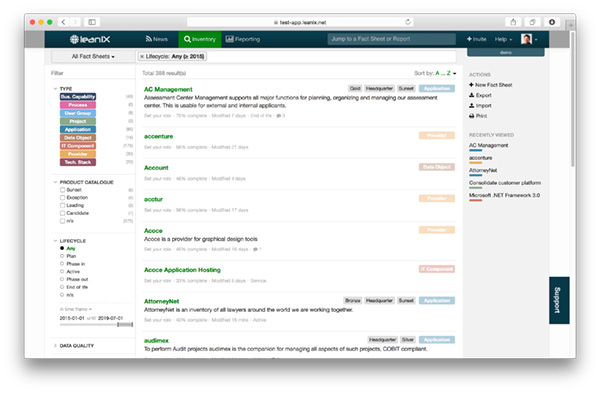
Task: Open AC Management fact sheet
Action: pos(168,90)
